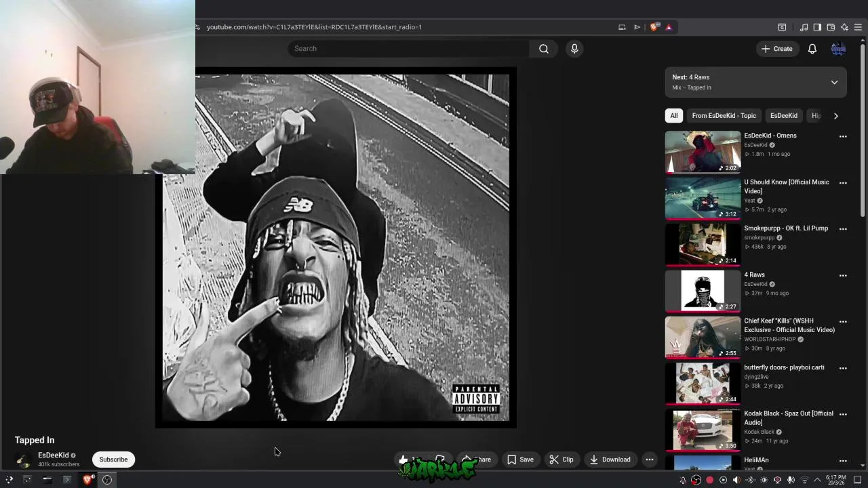Play the EsDeeKid - Omens thumbnail
This screenshot has height=488, width=868.
point(703,152)
